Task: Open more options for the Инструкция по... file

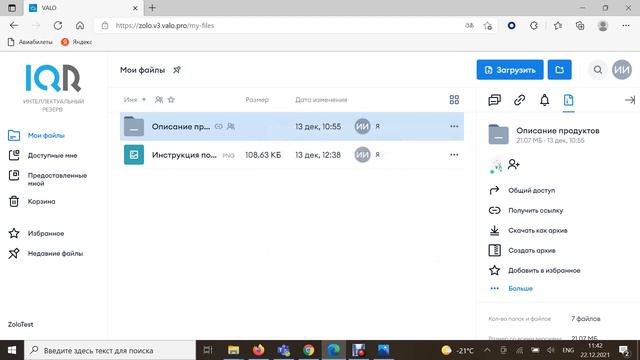Action: coord(454,155)
